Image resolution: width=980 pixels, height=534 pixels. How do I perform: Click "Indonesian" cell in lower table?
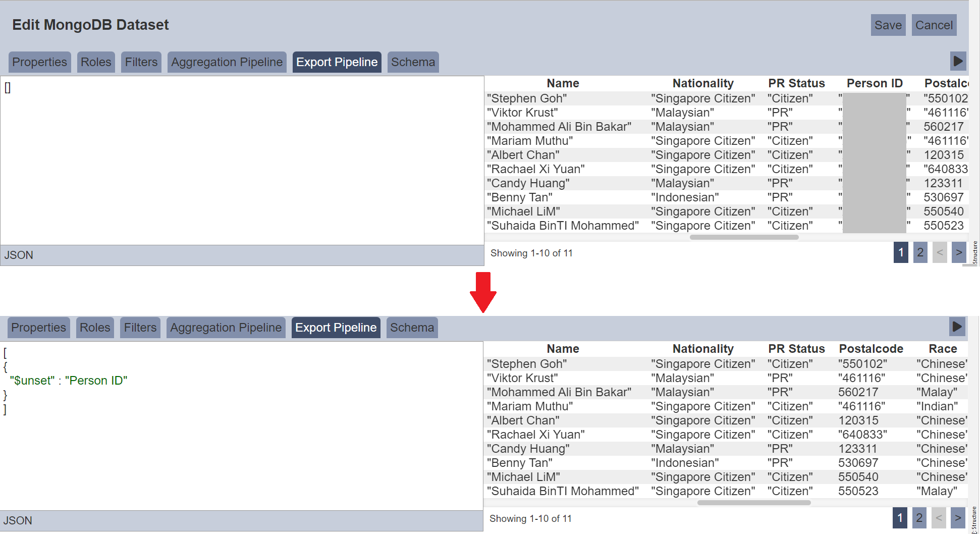685,463
